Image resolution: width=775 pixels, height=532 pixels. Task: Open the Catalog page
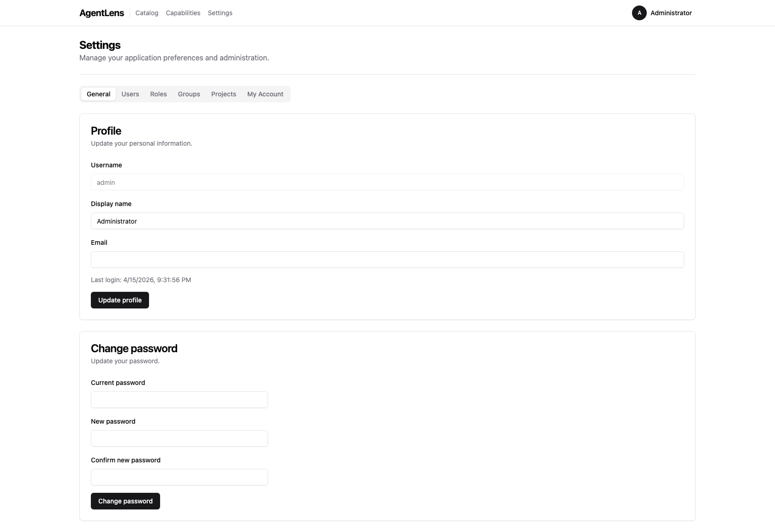coord(146,13)
